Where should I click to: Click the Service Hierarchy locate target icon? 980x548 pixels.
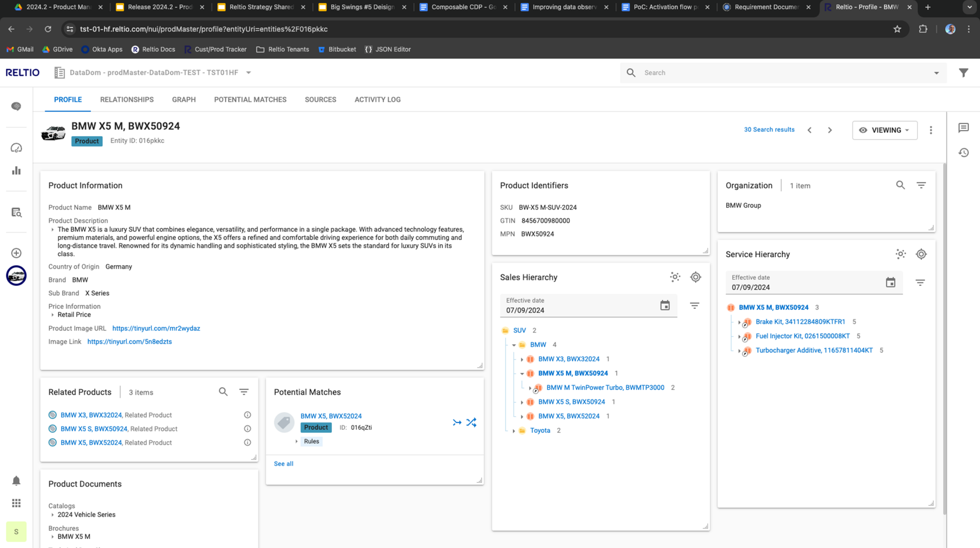[x=921, y=254]
